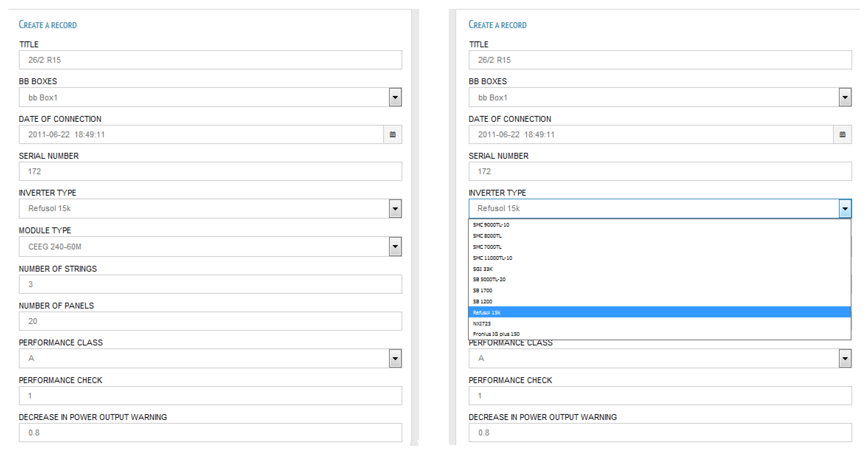Select SMC 9000TL-10 from inverter list

(x=491, y=225)
